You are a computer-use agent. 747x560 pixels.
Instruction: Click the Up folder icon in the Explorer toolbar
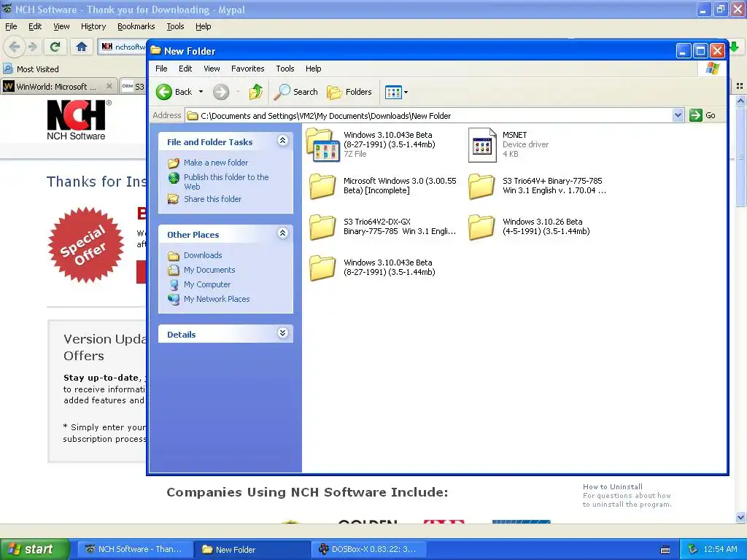click(x=256, y=92)
